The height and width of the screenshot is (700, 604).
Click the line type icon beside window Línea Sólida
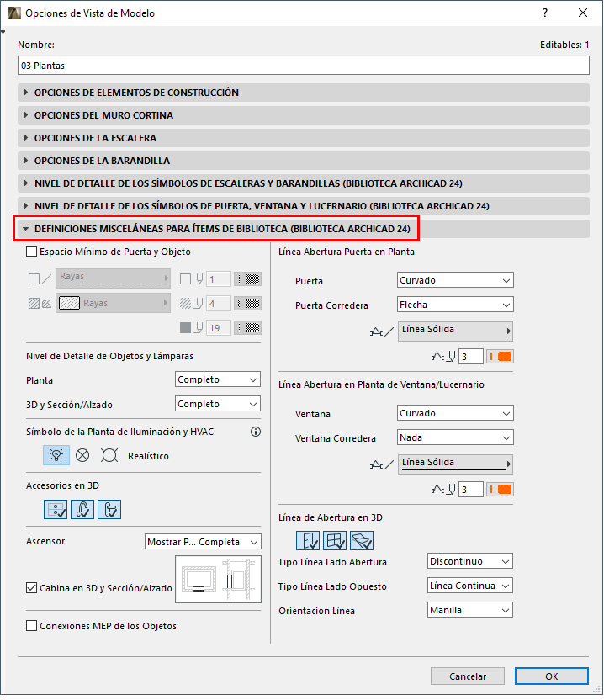click(382, 464)
